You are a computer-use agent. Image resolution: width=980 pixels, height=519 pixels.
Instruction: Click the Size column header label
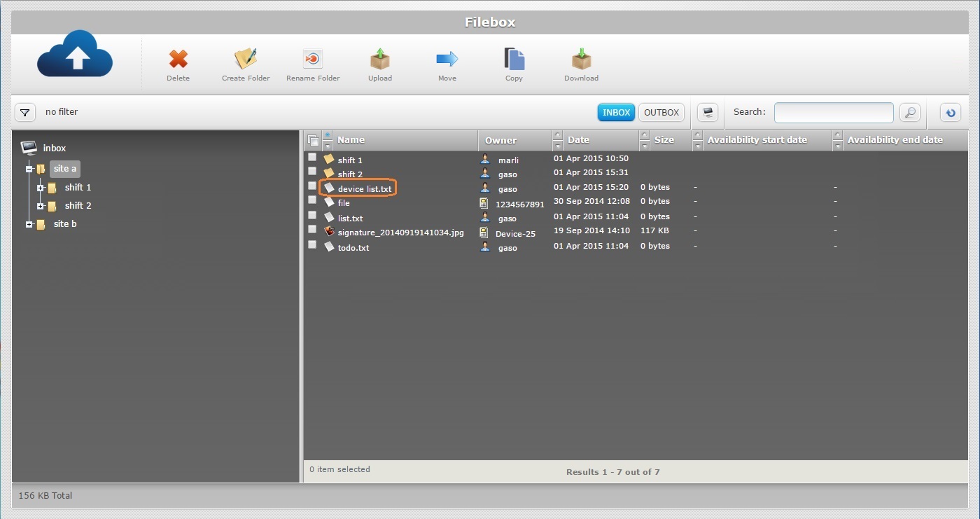(664, 140)
